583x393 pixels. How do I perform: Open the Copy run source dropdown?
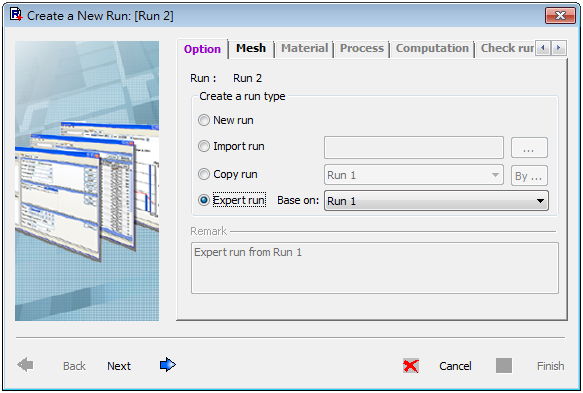(414, 175)
